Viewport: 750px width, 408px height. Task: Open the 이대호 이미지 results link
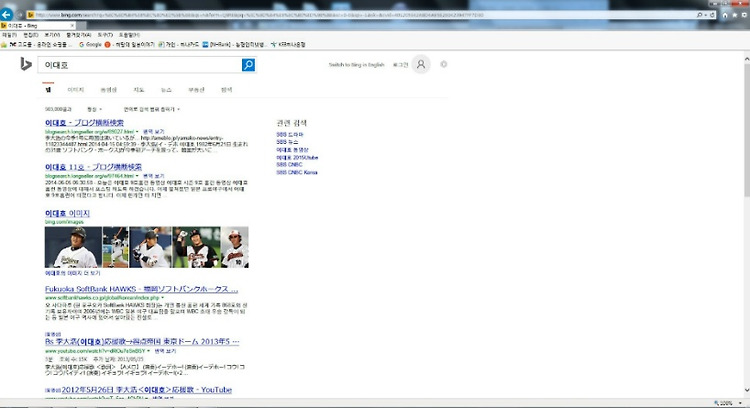(x=67, y=213)
